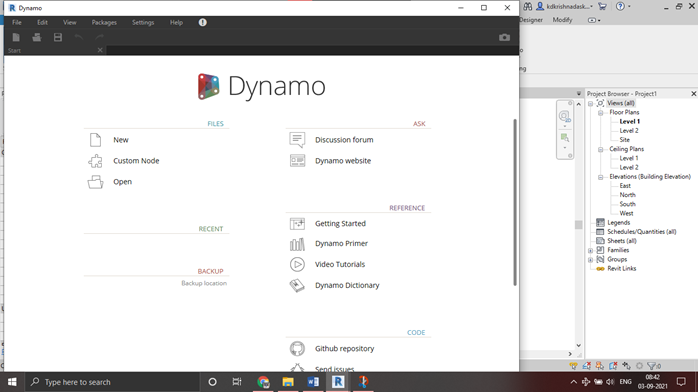This screenshot has width=698, height=392.
Task: Click the Dynamo Primer books icon
Action: 297,244
